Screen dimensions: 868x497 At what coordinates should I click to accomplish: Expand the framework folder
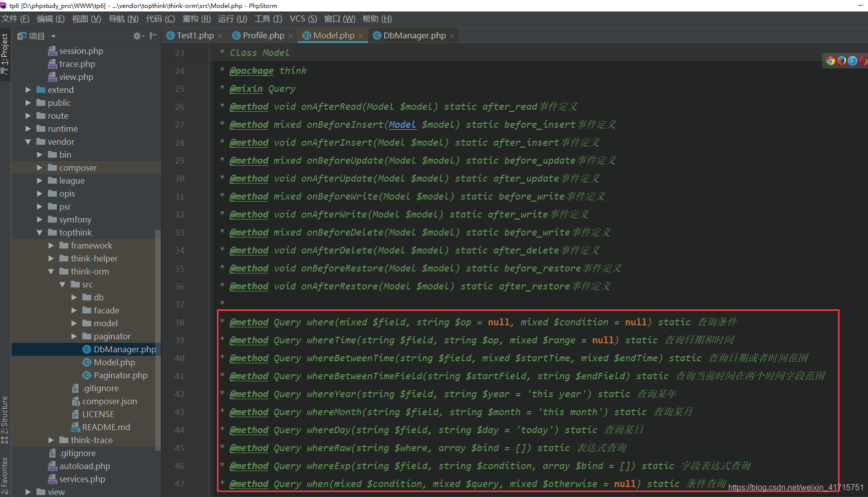[x=50, y=245]
